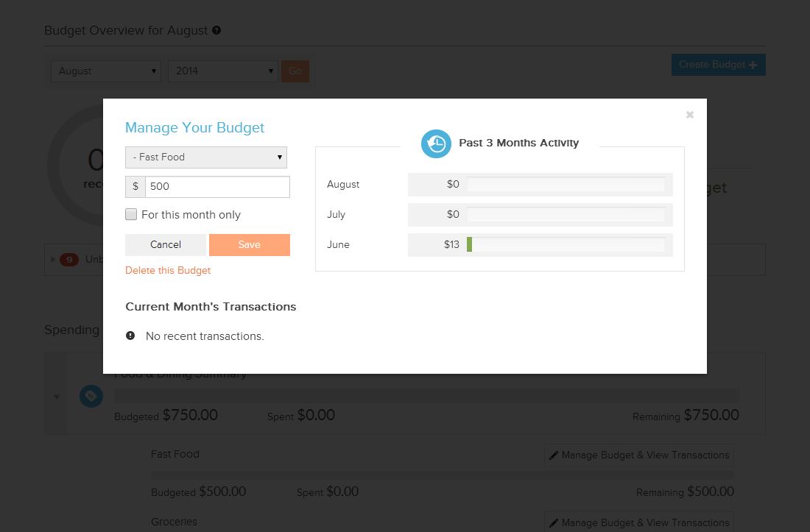The image size is (810, 532).
Task: Click the Cancel button
Action: [165, 244]
